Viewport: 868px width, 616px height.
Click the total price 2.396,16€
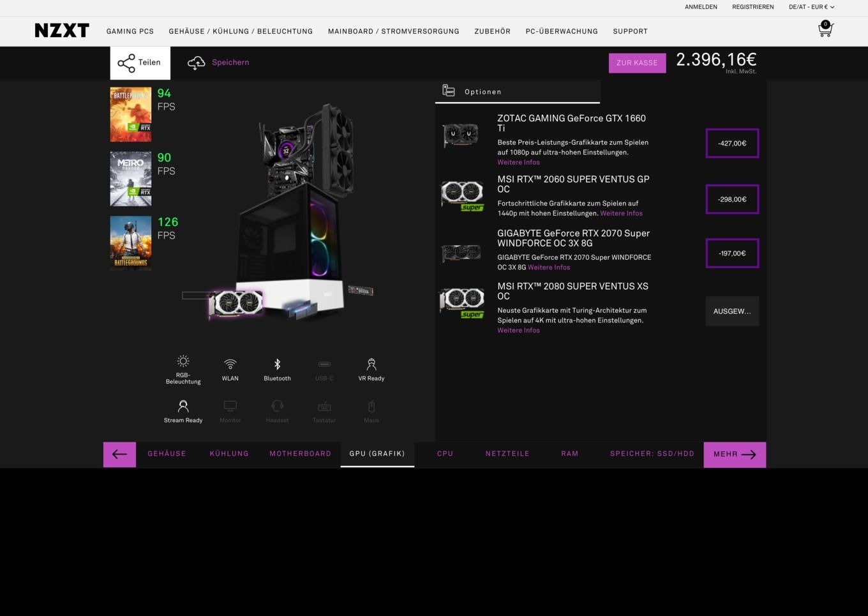click(716, 59)
